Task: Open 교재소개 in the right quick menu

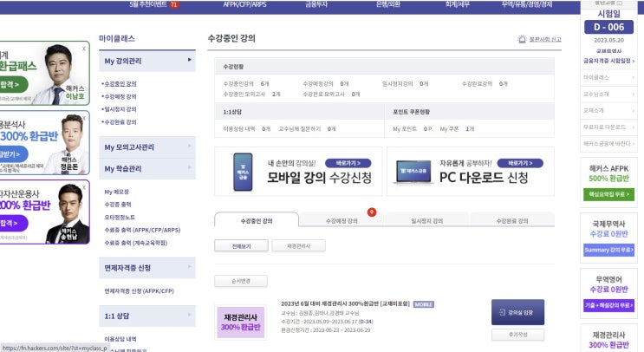Action: (608, 110)
